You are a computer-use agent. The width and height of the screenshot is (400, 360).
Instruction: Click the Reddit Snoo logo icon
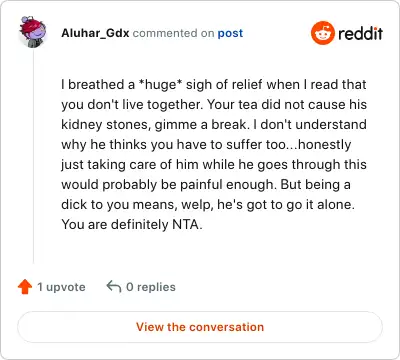[x=322, y=33]
